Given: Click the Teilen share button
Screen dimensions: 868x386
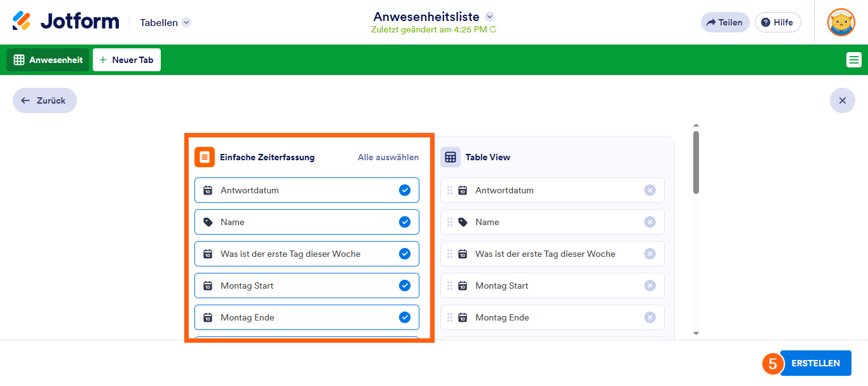Looking at the screenshot, I should [x=725, y=22].
